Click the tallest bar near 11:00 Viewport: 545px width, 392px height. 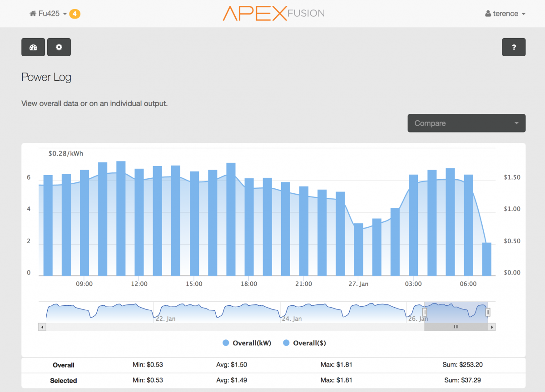121,218
